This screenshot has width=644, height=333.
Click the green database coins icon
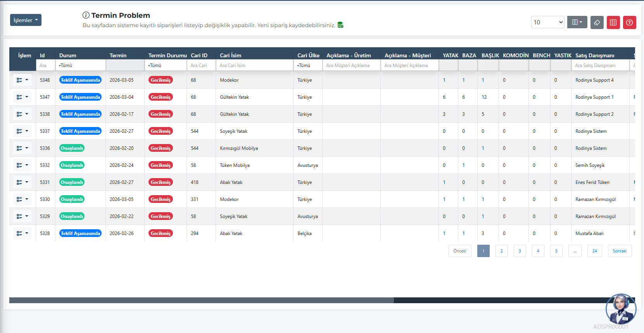tap(340, 25)
